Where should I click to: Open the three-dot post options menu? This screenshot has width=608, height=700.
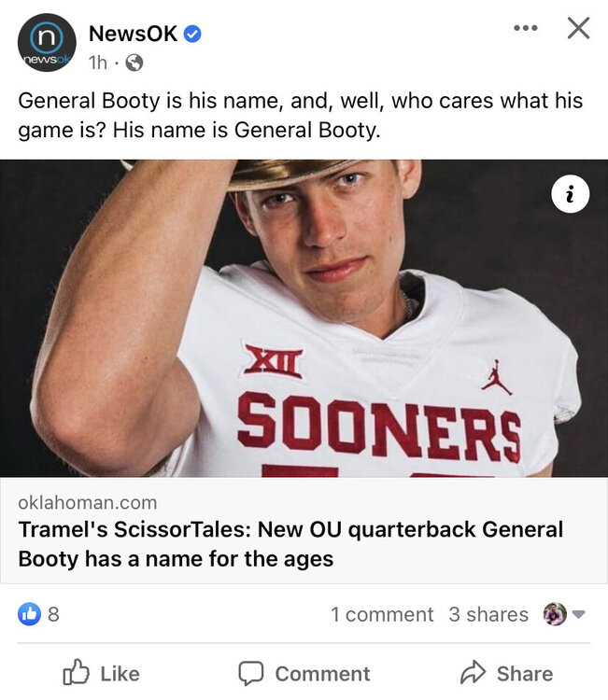pyautogui.click(x=526, y=29)
